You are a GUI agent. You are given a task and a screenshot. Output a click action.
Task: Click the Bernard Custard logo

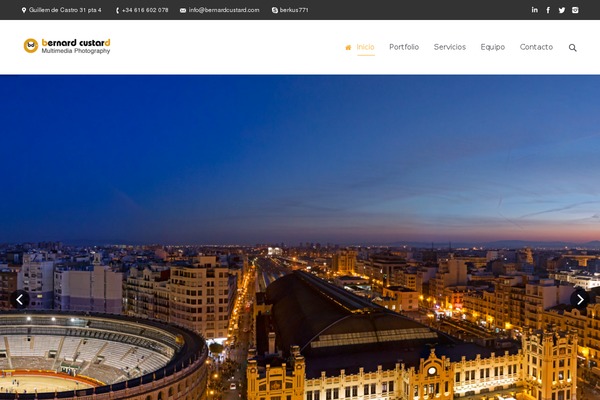point(67,46)
